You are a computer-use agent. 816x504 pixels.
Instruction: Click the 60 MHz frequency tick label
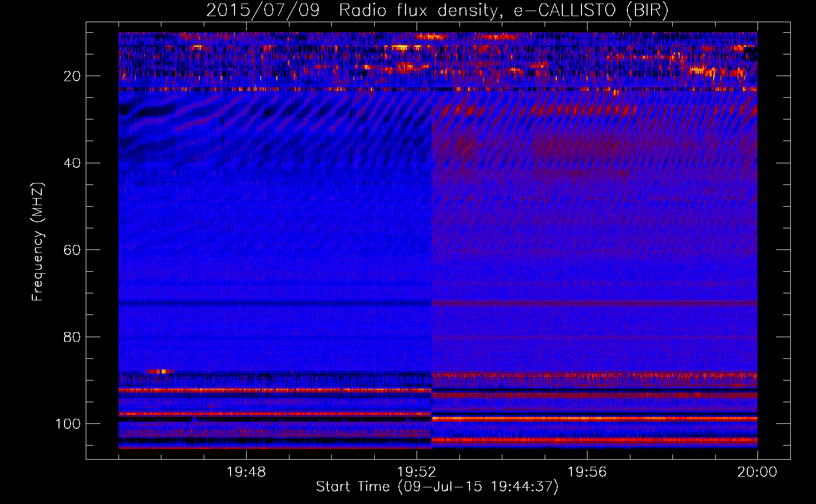click(73, 250)
